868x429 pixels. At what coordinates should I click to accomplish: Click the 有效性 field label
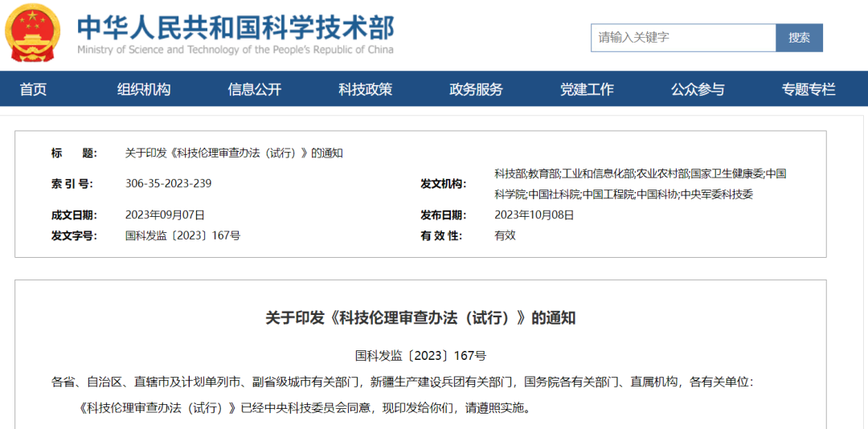pyautogui.click(x=441, y=236)
